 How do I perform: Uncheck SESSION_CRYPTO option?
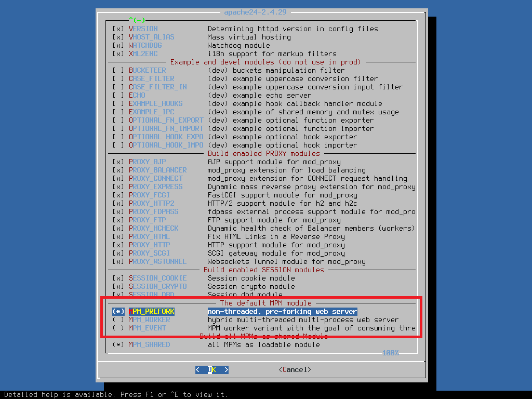[118, 286]
